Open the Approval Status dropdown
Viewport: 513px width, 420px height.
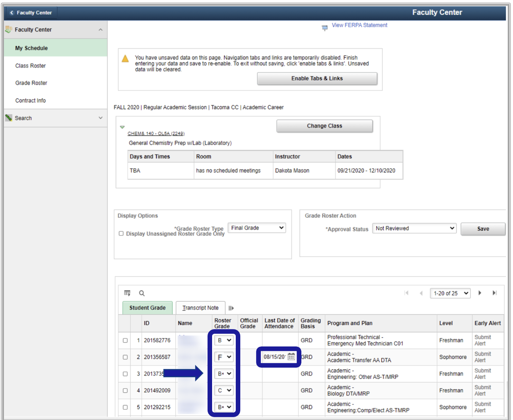[414, 228]
